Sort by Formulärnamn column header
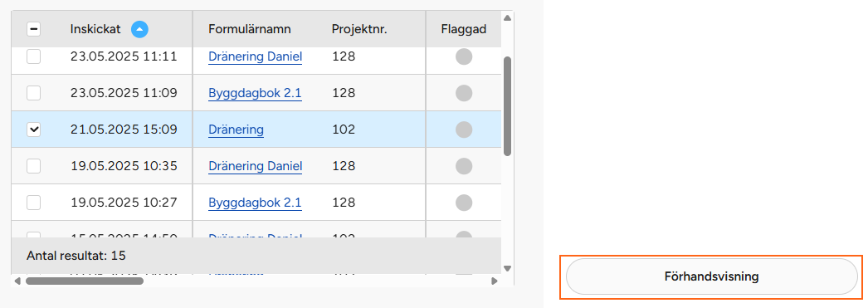This screenshot has height=308, width=868. coord(249,29)
